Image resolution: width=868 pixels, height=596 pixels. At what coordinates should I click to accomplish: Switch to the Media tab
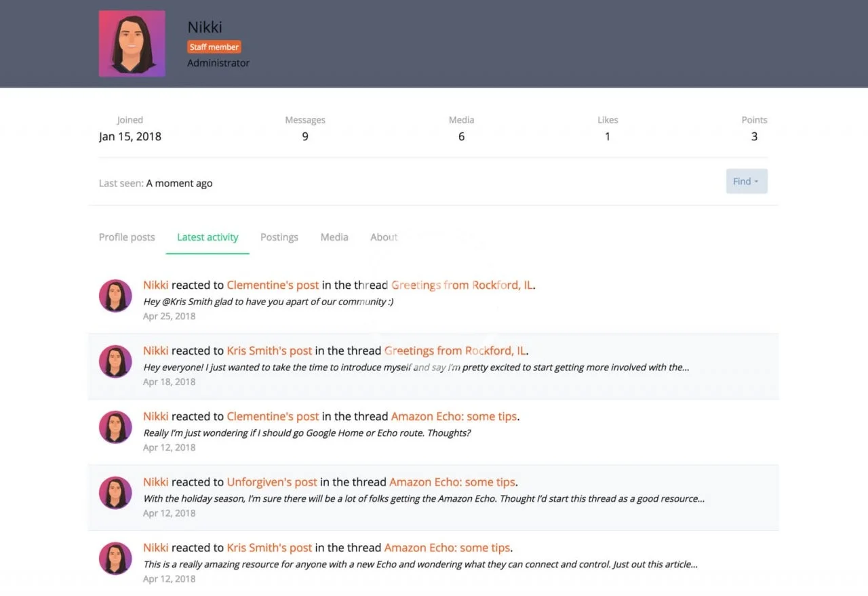point(334,237)
